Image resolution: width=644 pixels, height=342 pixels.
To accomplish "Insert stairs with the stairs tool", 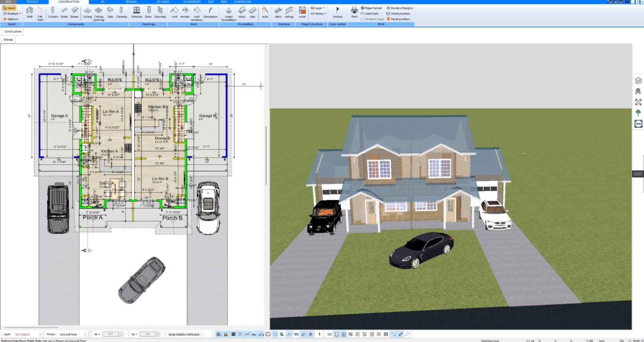I will [x=278, y=12].
